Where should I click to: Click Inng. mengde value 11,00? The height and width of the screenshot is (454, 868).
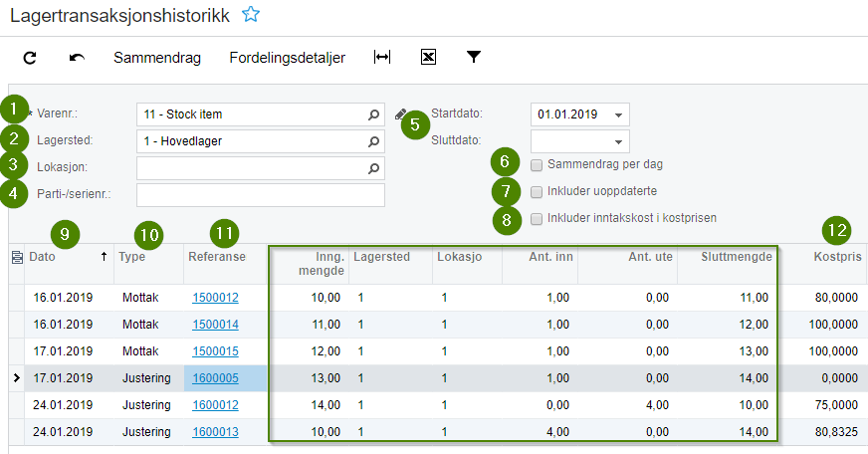309,325
